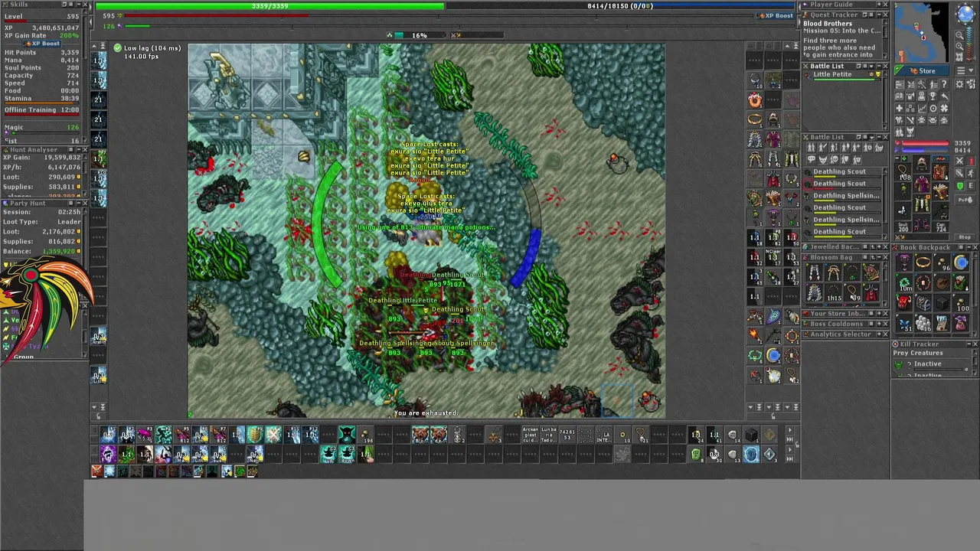The image size is (980, 551).
Task: Toggle full attack stance icon
Action: click(x=959, y=161)
